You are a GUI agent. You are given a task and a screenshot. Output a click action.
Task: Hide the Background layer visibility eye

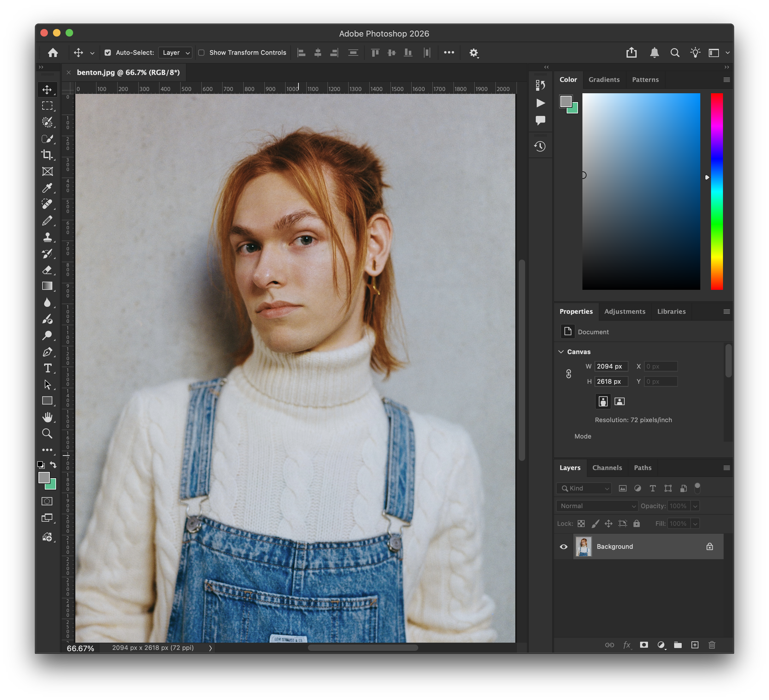coord(564,547)
